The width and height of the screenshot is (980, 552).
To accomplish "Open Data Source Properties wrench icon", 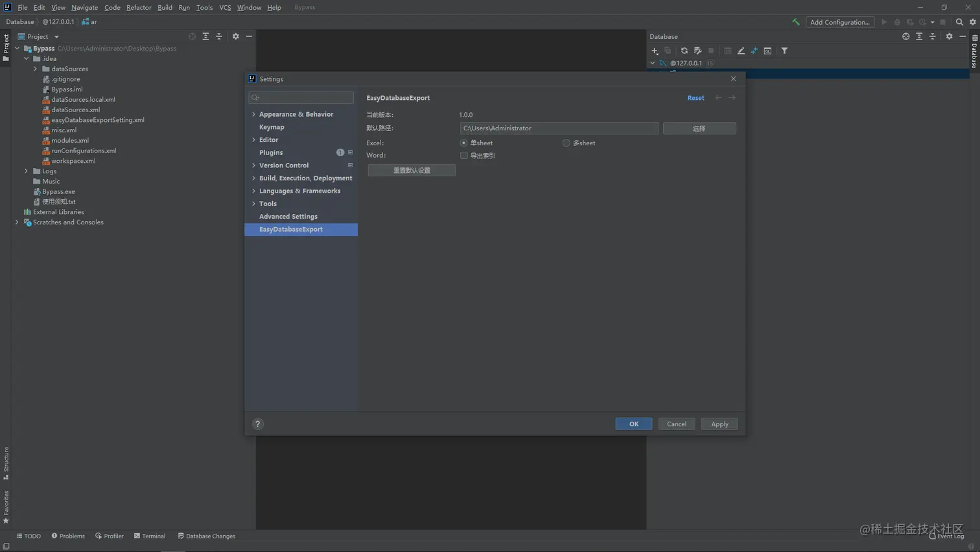I will click(x=697, y=51).
